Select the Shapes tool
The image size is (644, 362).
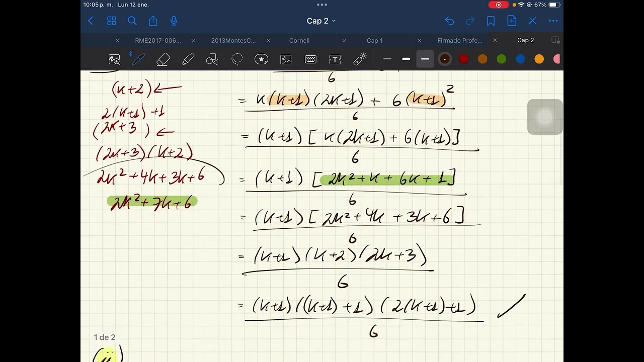click(212, 59)
